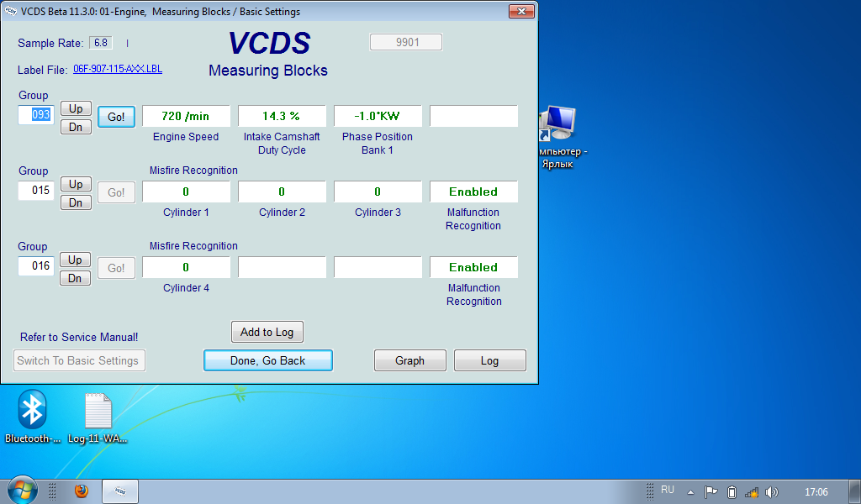Click the Phase Position Bank 1 label
This screenshot has width=861, height=504.
coord(378,143)
